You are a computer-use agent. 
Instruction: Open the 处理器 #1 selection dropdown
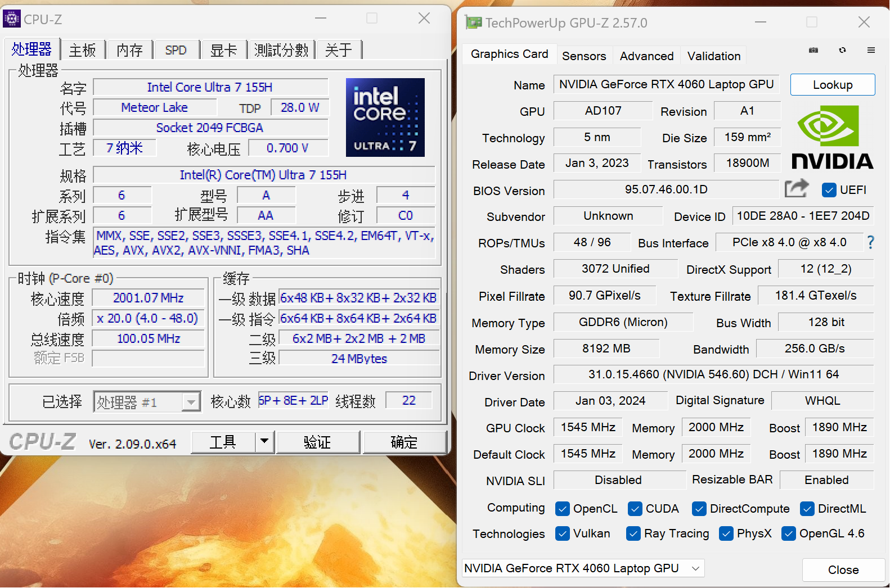pyautogui.click(x=147, y=402)
